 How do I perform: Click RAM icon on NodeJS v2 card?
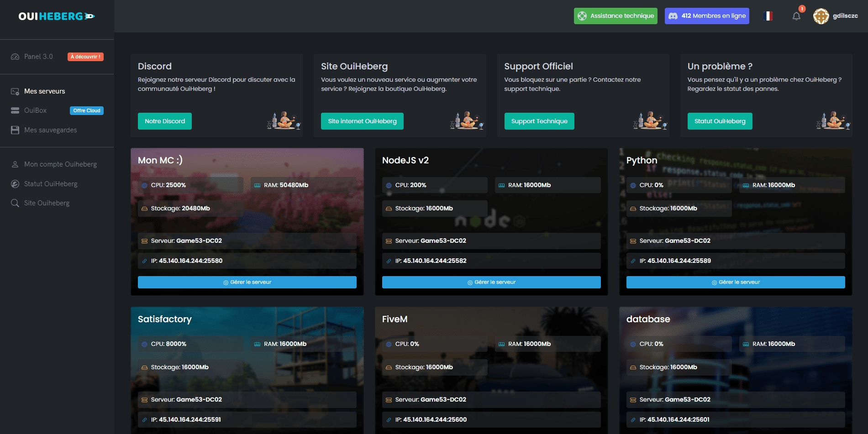pyautogui.click(x=501, y=185)
